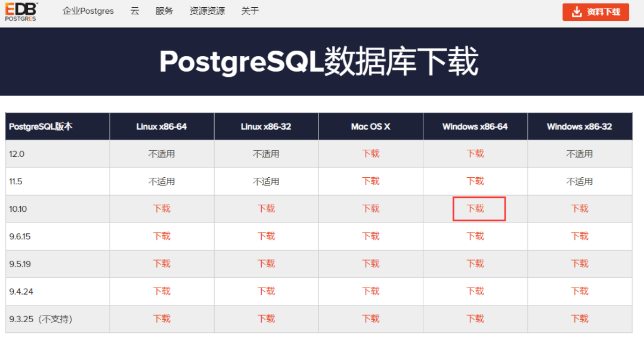Download 10.10 for Mac OS X
644x349 pixels.
[370, 209]
